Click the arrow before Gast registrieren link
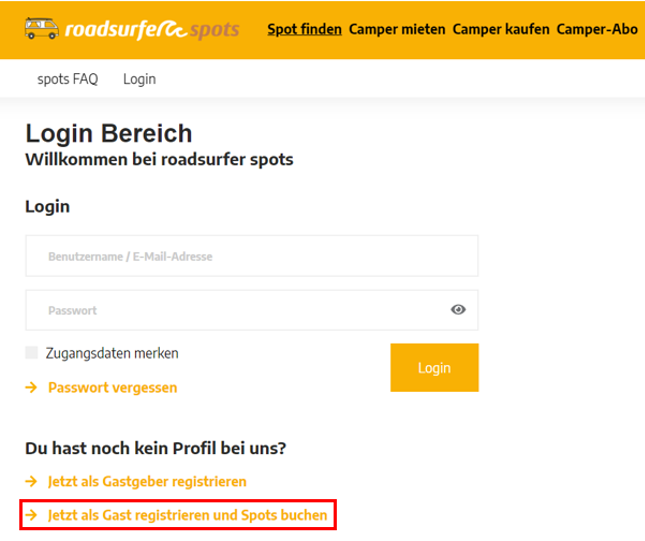 (31, 516)
